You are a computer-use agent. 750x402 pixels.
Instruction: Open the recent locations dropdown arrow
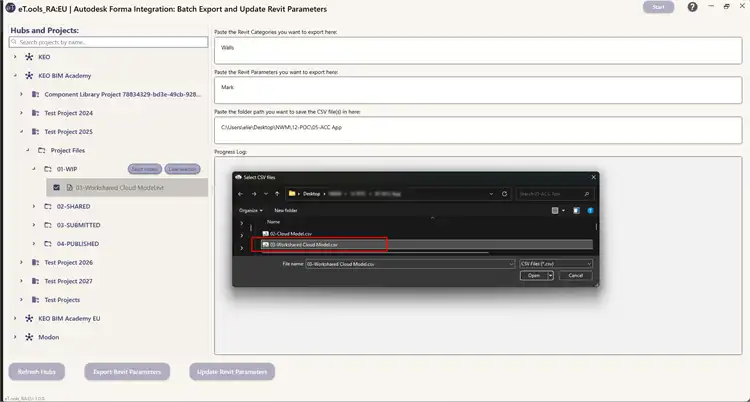pos(265,194)
